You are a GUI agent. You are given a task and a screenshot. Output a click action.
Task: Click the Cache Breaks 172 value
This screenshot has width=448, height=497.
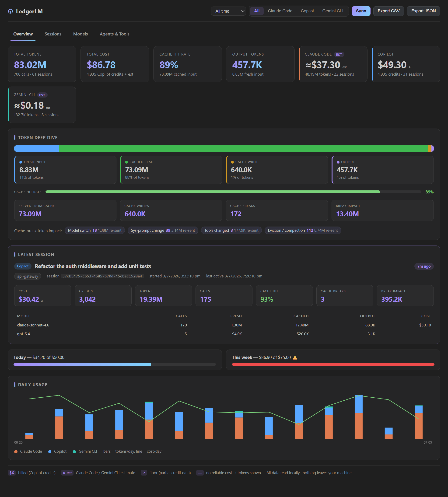coord(236,214)
